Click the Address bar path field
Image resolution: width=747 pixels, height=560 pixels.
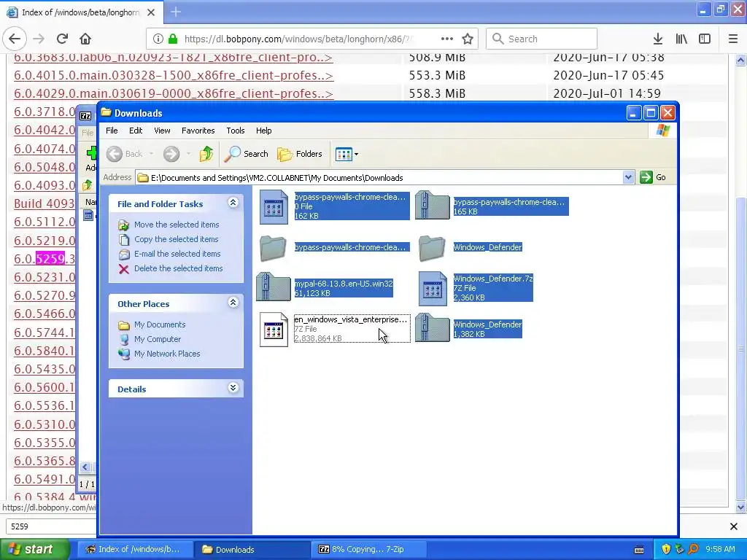click(x=379, y=178)
